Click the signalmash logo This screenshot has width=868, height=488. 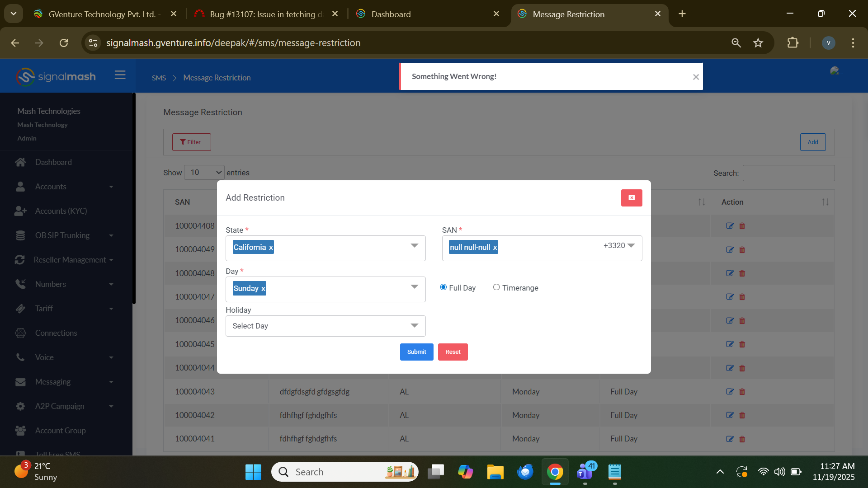click(x=56, y=77)
